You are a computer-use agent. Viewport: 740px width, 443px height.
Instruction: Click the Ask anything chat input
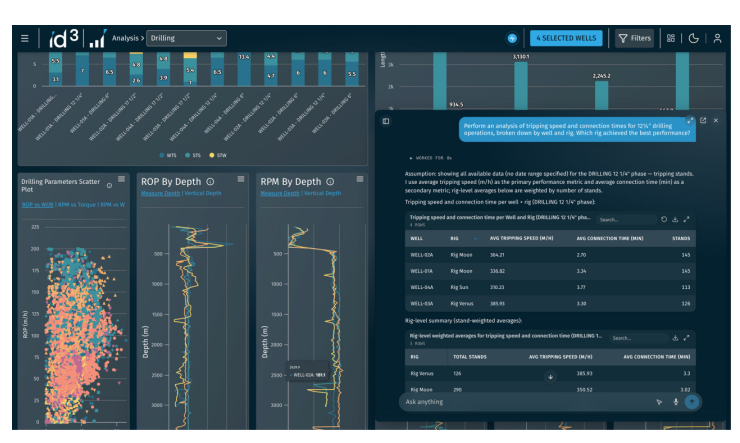(527, 402)
